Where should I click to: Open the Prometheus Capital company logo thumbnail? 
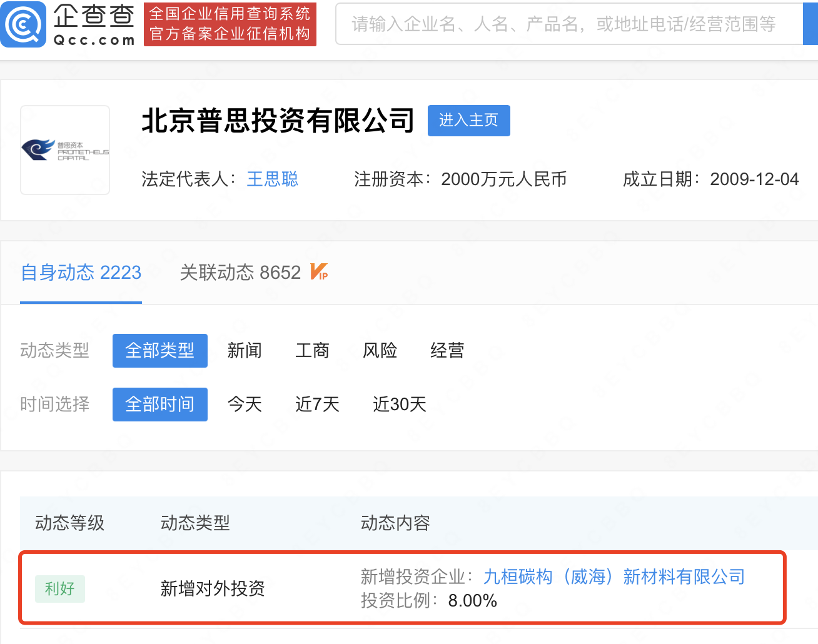click(65, 150)
